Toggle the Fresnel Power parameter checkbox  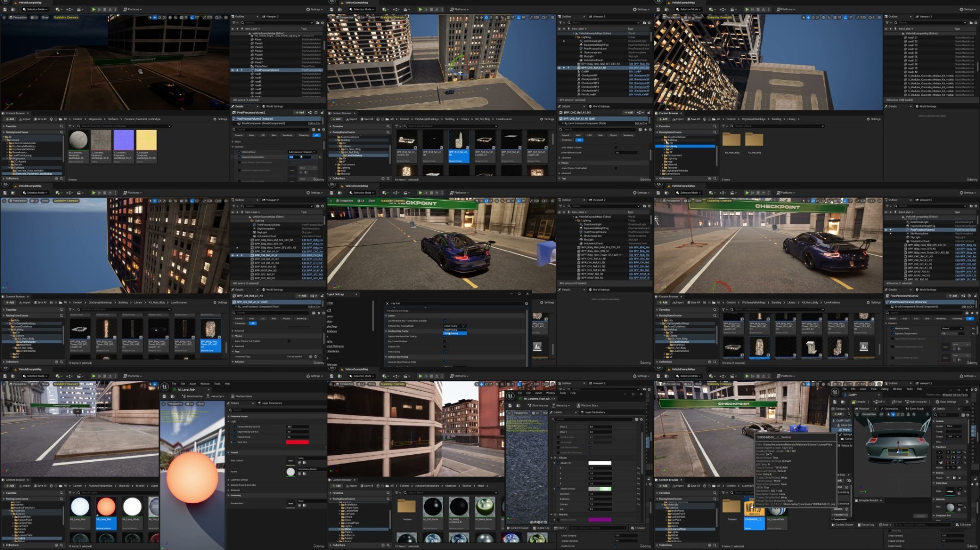coord(235,437)
